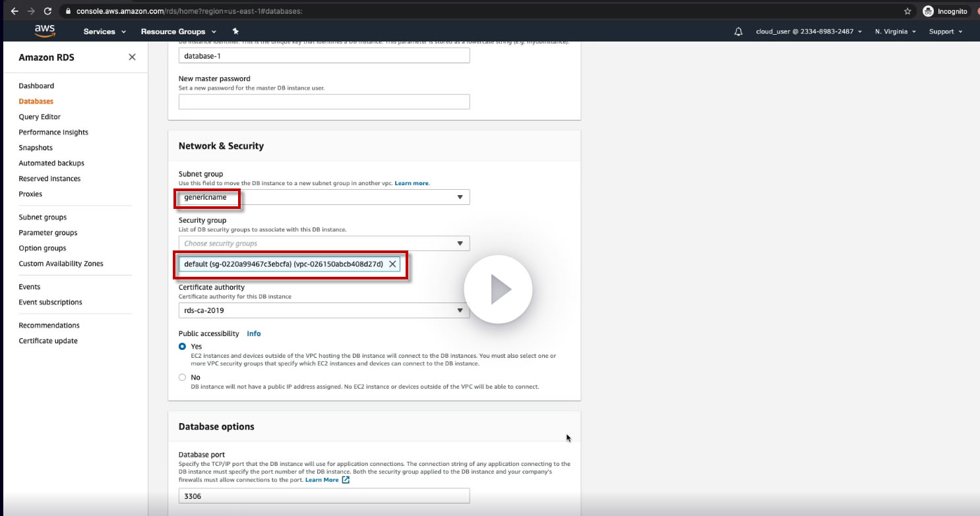980x516 pixels.
Task: Select Yes for public accessibility
Action: pyautogui.click(x=182, y=346)
